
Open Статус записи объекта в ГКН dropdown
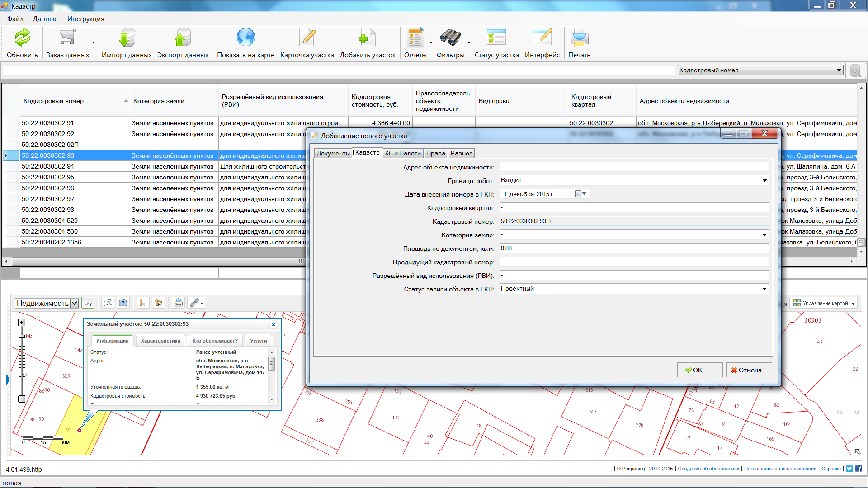tap(764, 289)
